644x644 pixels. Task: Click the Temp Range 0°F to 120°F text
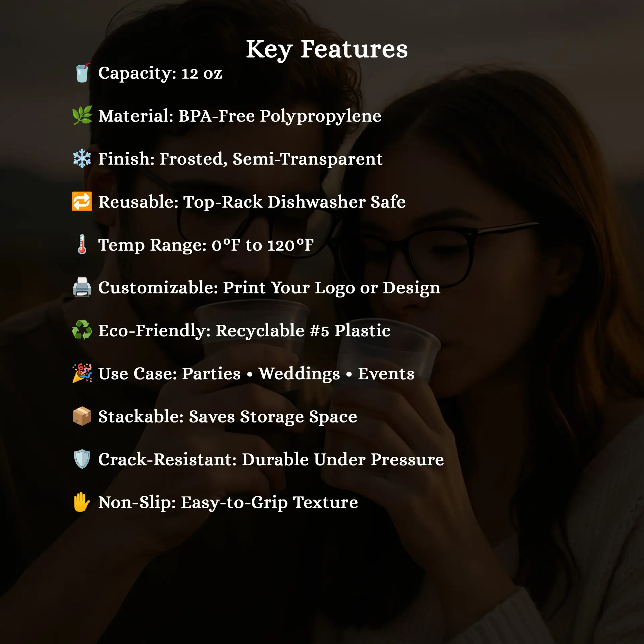(x=206, y=245)
